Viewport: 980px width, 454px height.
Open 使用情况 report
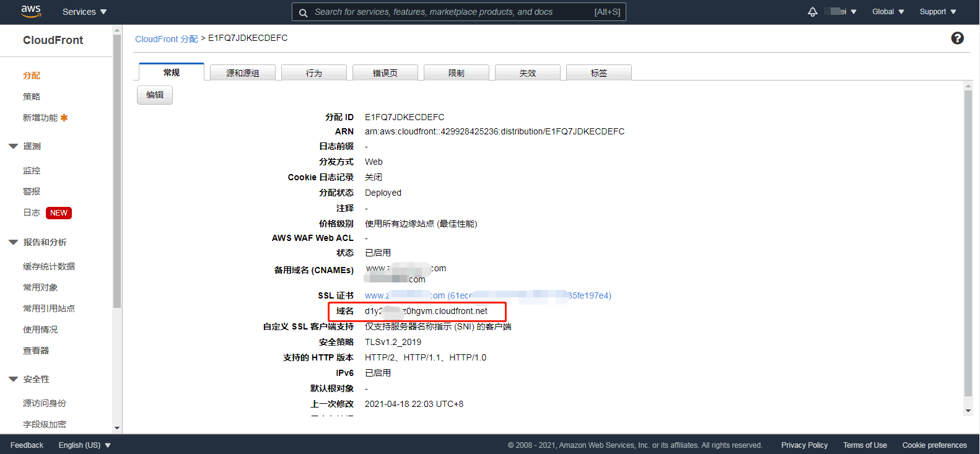40,330
